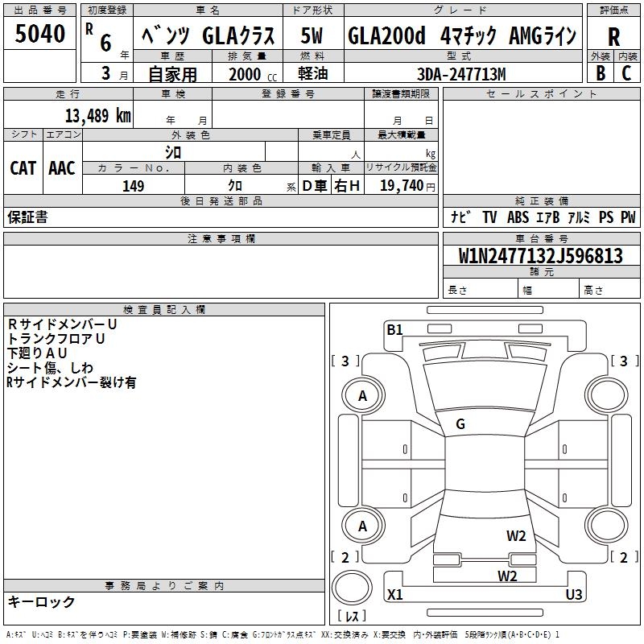644x644 pixels.
Task: Click the キーロック office notice text
Action: pyautogui.click(x=42, y=601)
